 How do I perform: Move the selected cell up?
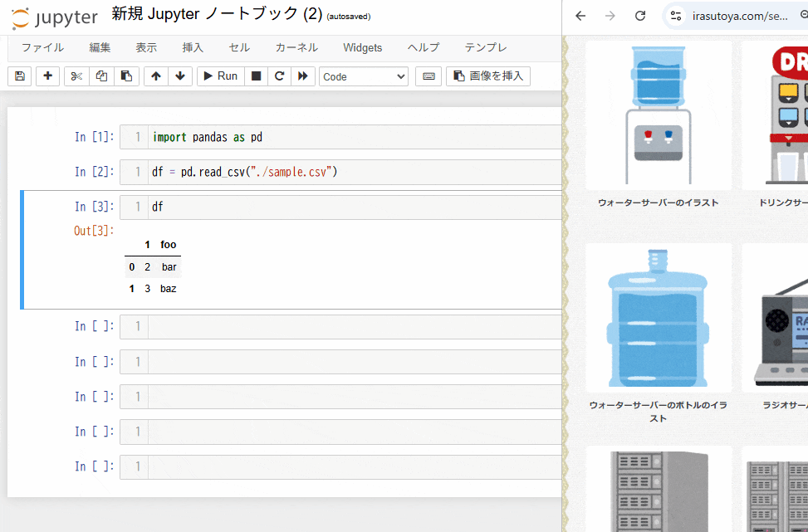click(x=156, y=76)
